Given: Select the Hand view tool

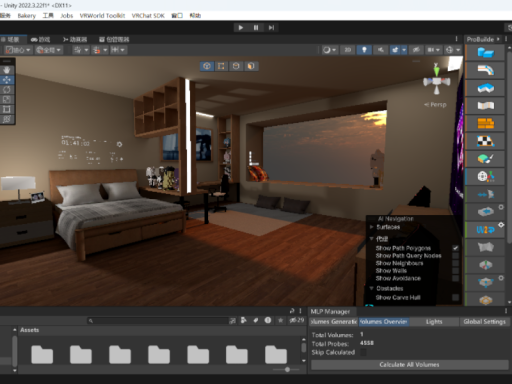Looking at the screenshot, I should coord(7,70).
